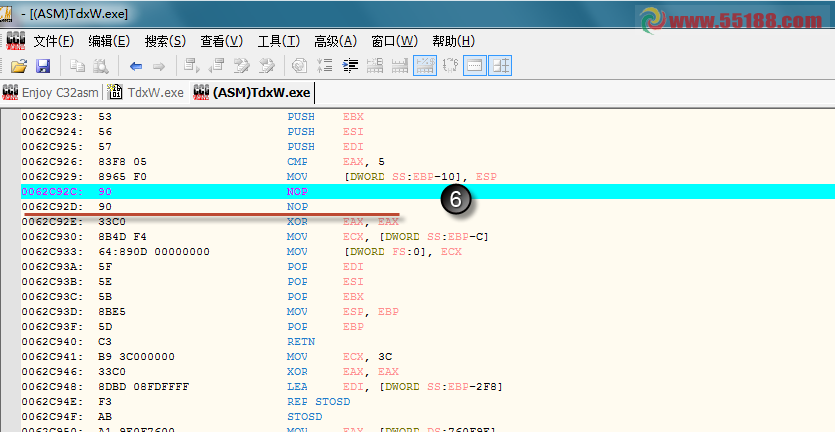
Task: Click hex bytes 8DBD 08FDFFFF
Action: tap(144, 386)
